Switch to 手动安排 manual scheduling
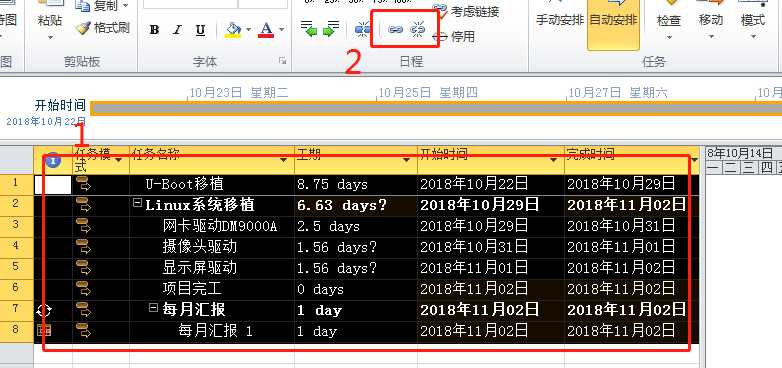 560,20
